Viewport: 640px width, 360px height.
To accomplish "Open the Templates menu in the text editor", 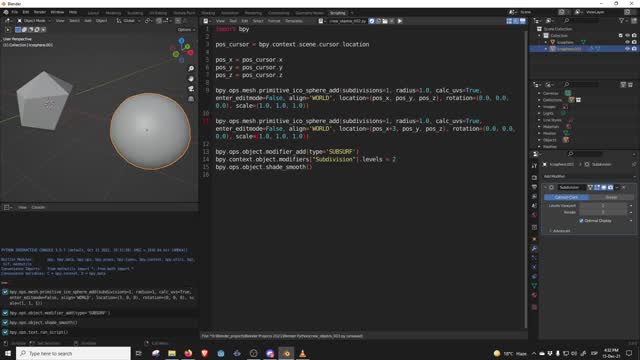I will 294,21.
